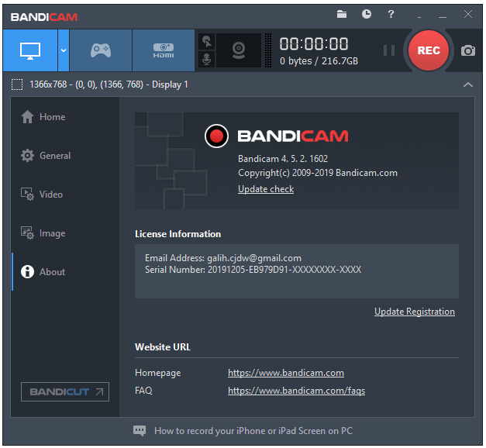Click the speech bubble tip icon
The width and height of the screenshot is (486, 448).
coord(140,431)
